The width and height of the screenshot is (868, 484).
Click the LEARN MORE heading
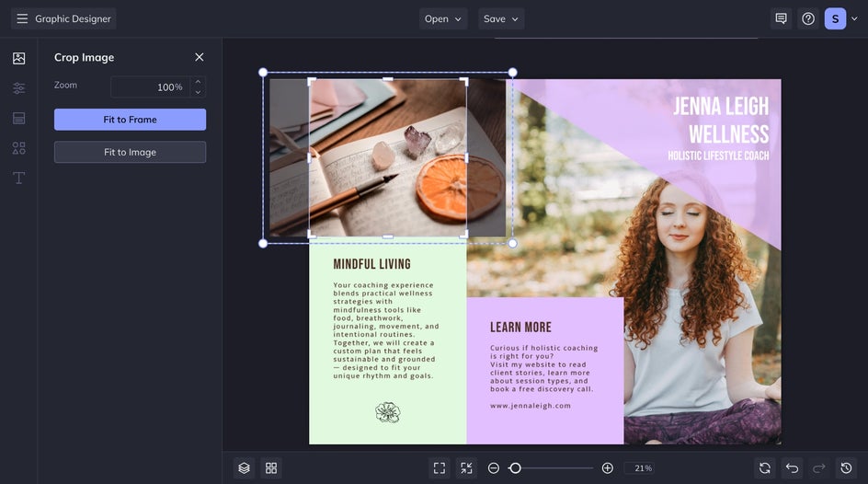520,328
